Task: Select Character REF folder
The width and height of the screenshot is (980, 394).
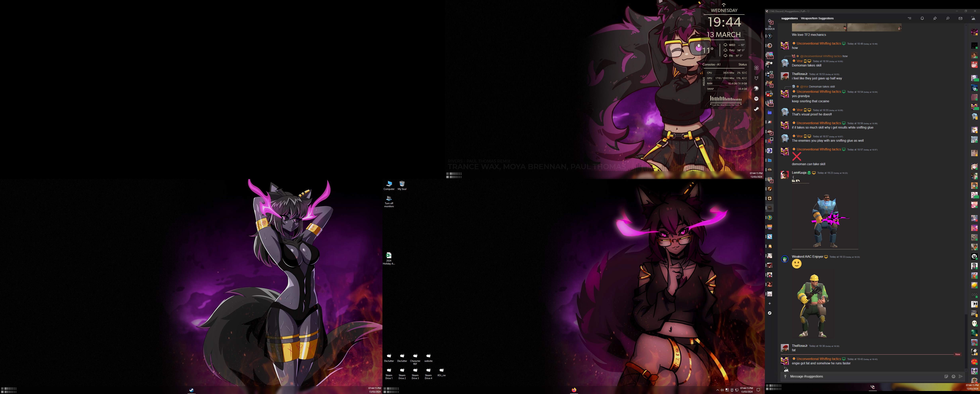Action: click(x=415, y=359)
